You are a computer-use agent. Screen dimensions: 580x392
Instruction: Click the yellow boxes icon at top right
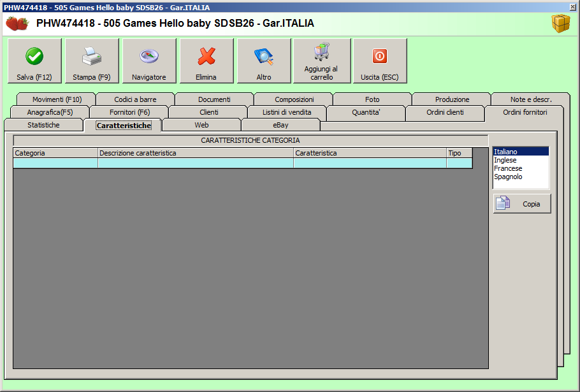click(561, 24)
